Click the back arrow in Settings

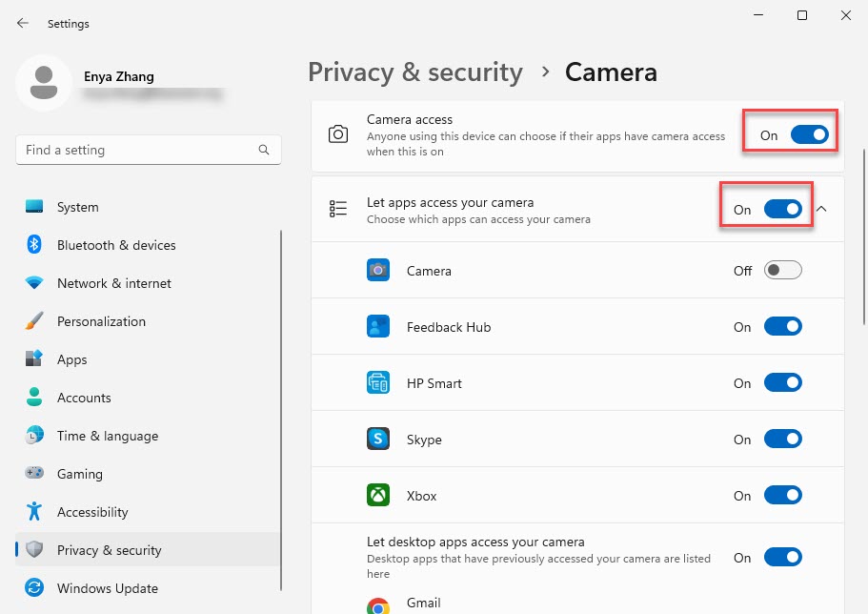coord(23,23)
